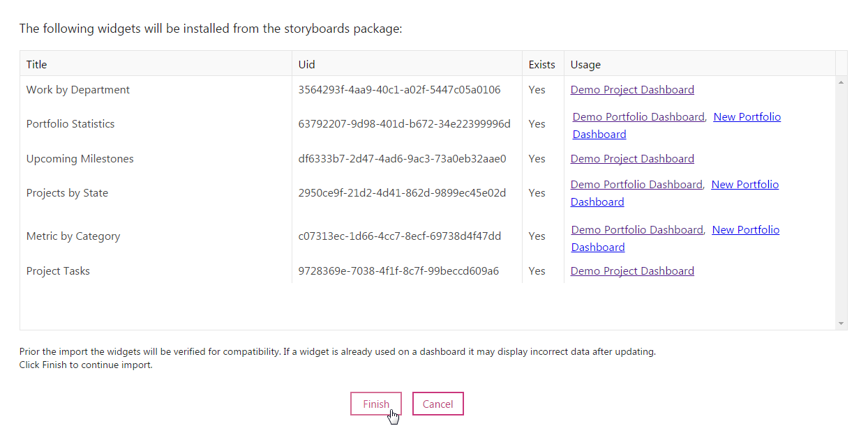
Task: Cancel the widget import
Action: click(x=438, y=404)
